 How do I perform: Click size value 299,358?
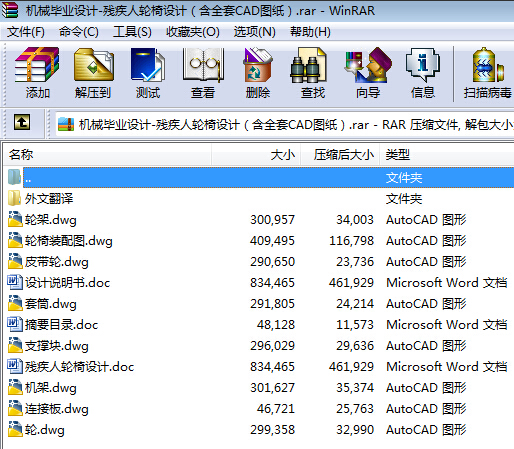(272, 430)
